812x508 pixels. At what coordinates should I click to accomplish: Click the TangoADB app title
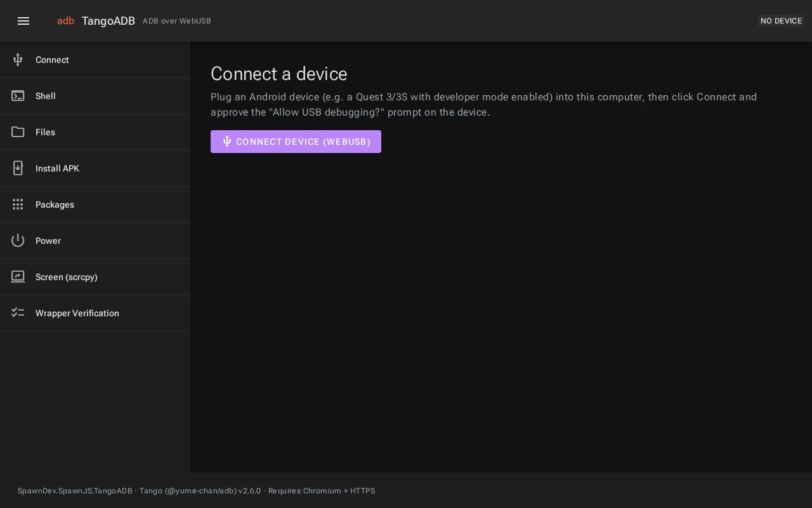coord(108,21)
